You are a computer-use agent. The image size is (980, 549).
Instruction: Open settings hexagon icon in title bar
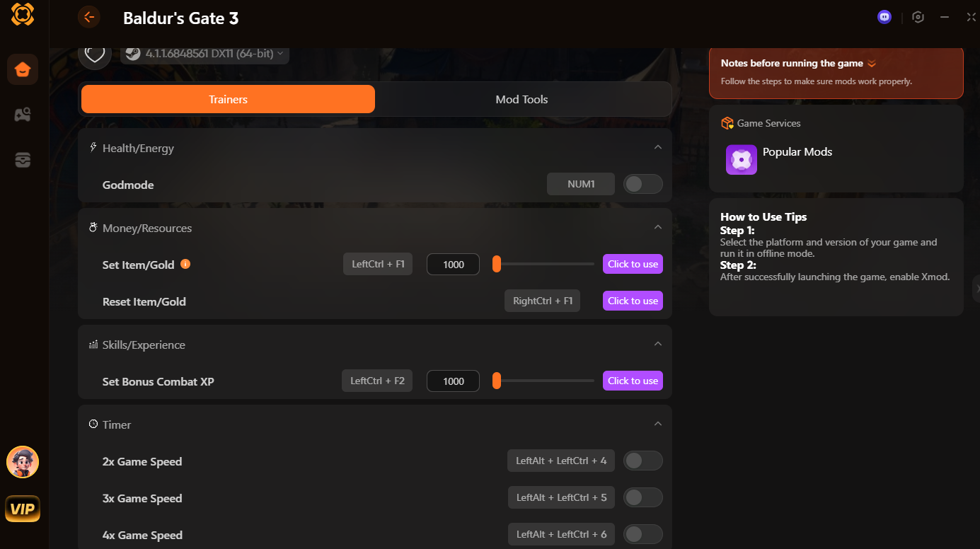[x=918, y=17]
